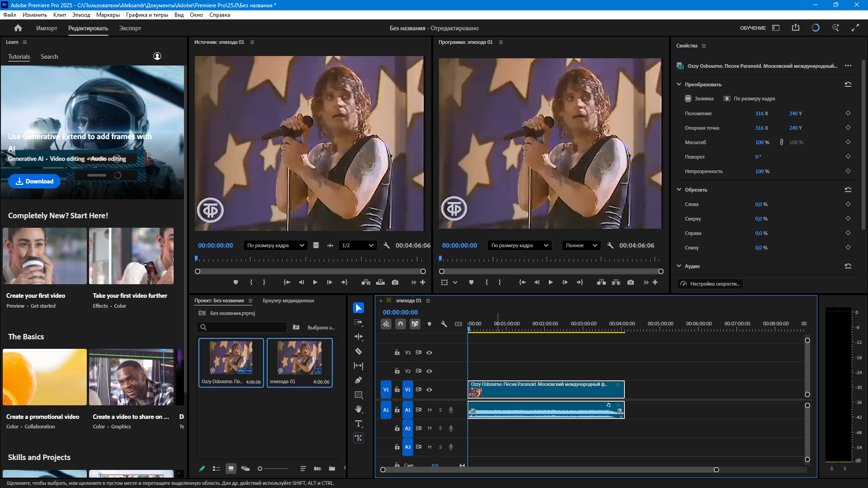
Task: Add marker in Source monitor
Action: click(236, 282)
